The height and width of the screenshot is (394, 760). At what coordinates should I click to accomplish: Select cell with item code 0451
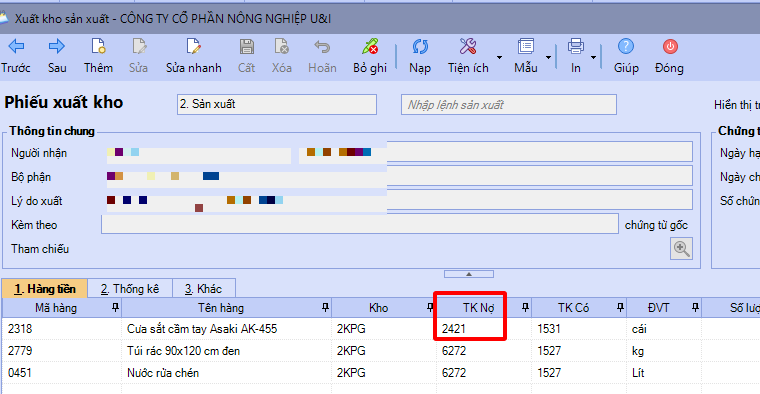click(62, 373)
